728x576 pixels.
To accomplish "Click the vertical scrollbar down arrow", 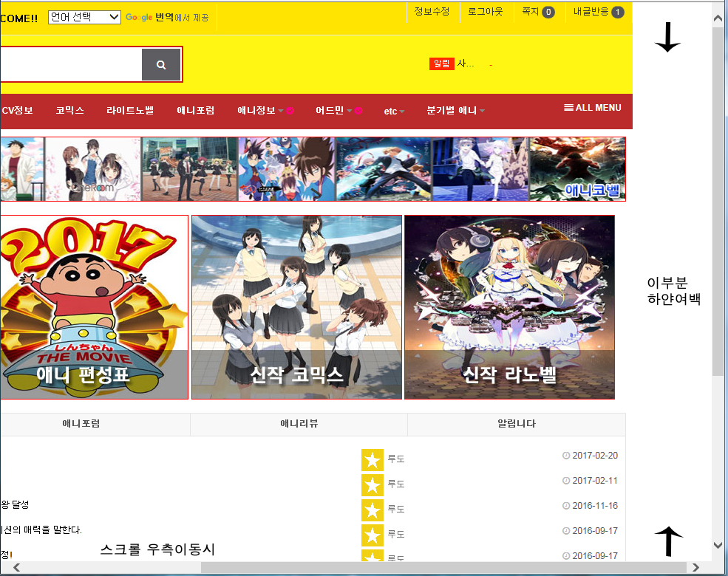I will click(x=718, y=546).
